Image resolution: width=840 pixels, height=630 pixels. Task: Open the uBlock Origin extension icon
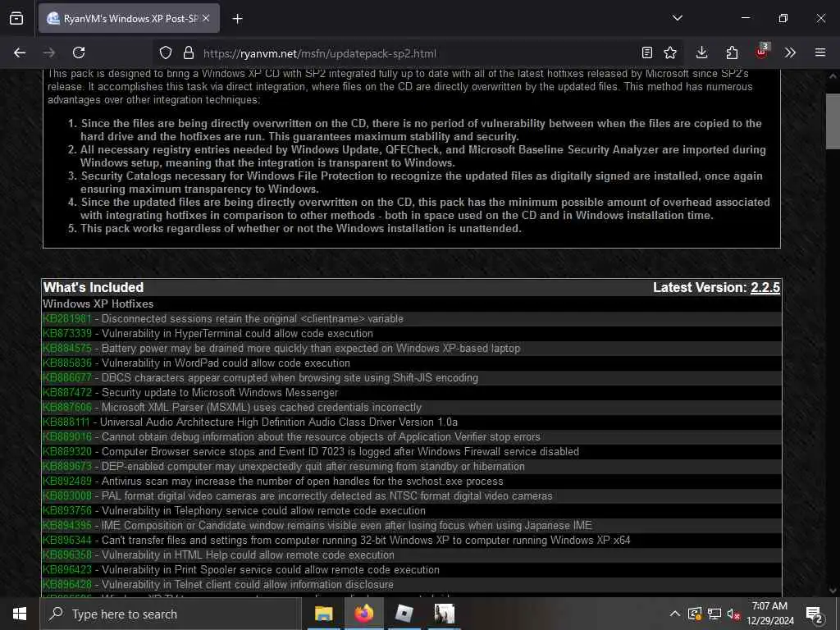(761, 52)
